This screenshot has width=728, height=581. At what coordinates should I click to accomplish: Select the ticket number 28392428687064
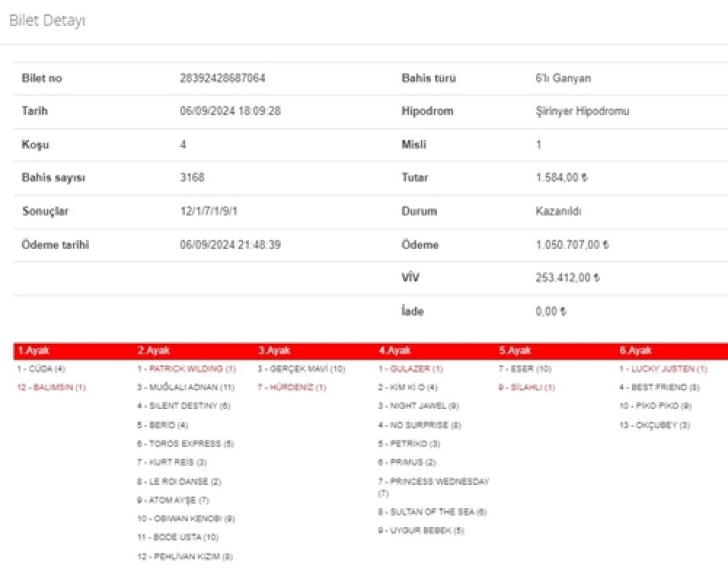pos(222,78)
